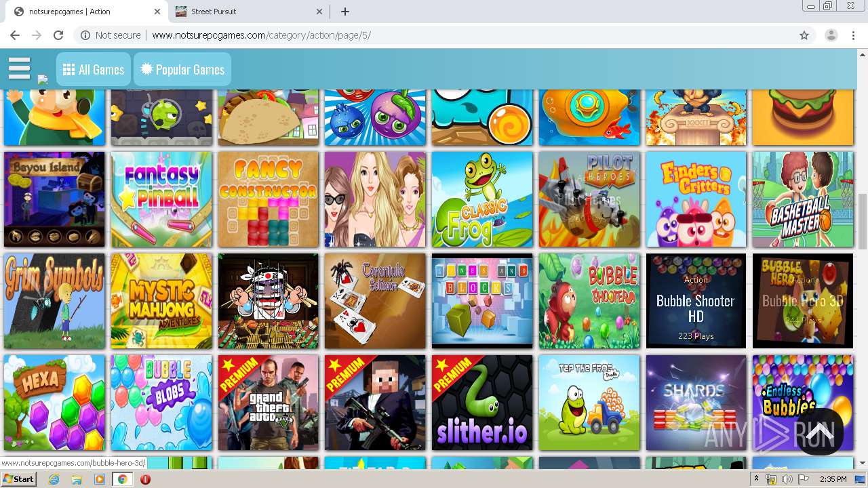Viewport: 868px width, 488px height.
Task: Open the premium Grand Theft Auto game
Action: (x=269, y=403)
